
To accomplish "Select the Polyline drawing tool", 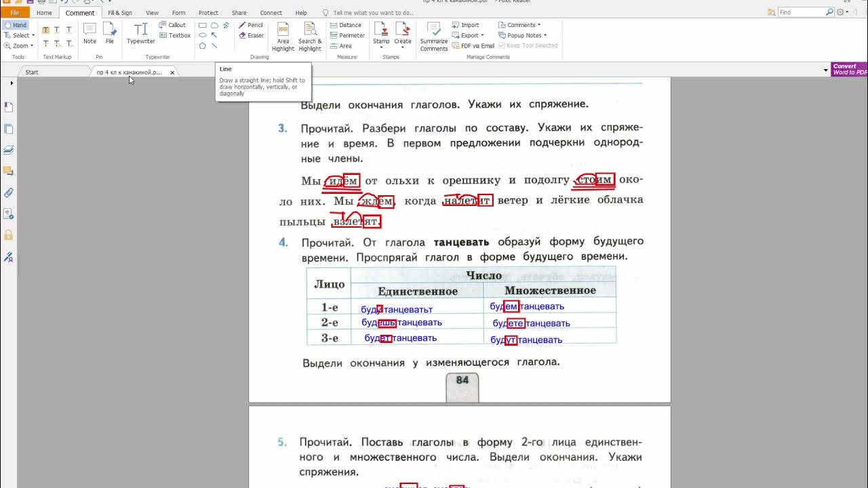I will click(x=226, y=25).
